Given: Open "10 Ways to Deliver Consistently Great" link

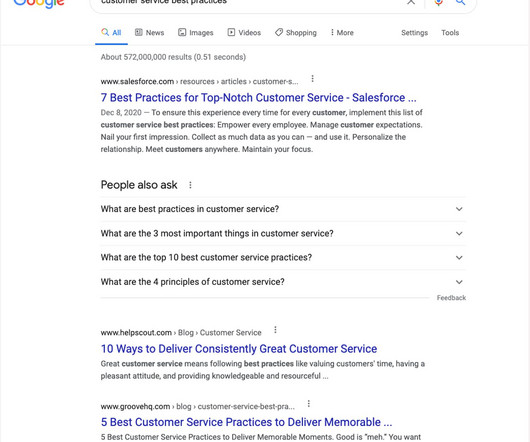Looking at the screenshot, I should point(239,349).
